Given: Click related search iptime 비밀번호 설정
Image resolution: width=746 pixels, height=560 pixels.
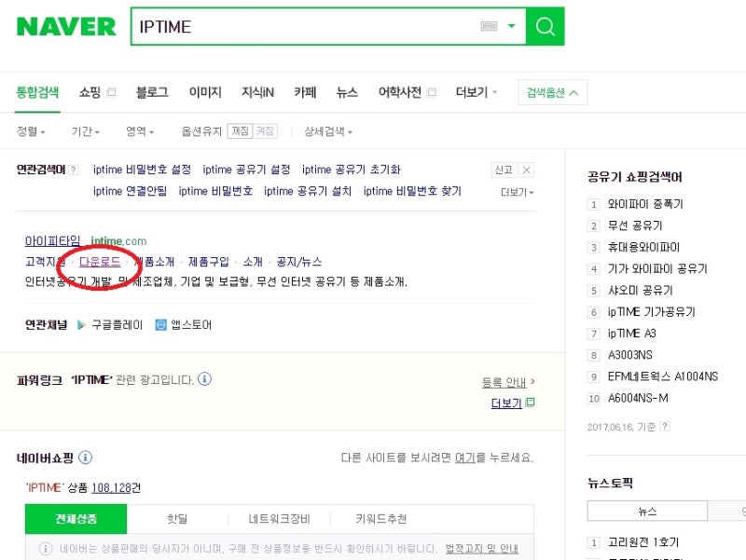Looking at the screenshot, I should point(142,170).
